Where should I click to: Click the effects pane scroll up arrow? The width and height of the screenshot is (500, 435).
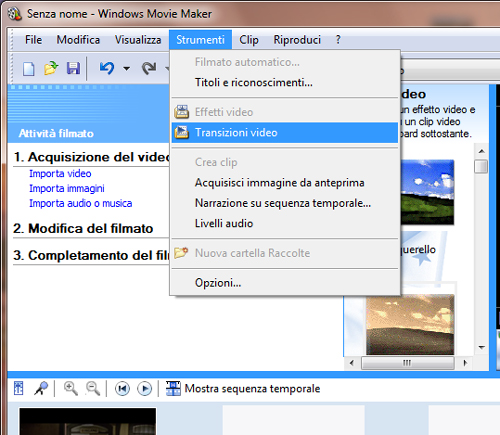point(481,151)
